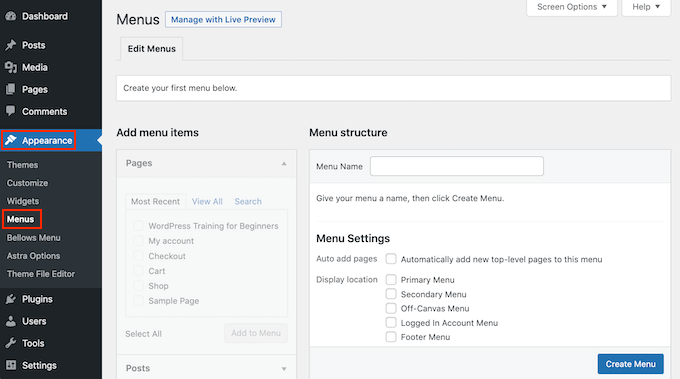The height and width of the screenshot is (379, 680).
Task: Click the Media icon in sidebar
Action: pyautogui.click(x=10, y=67)
